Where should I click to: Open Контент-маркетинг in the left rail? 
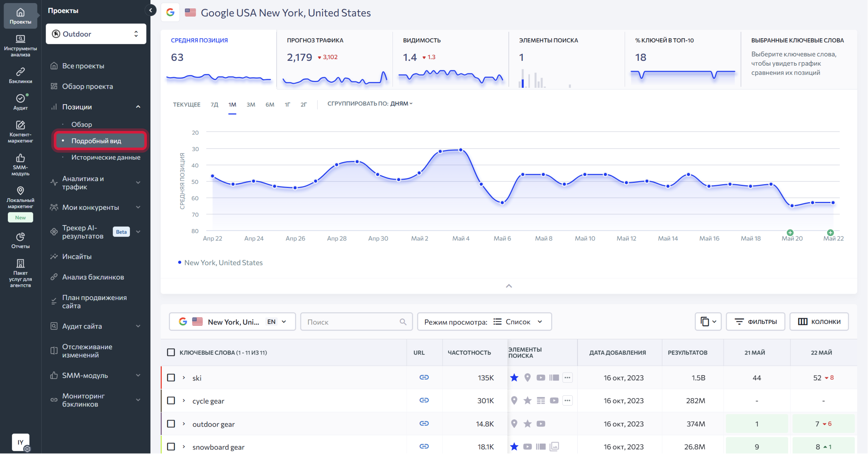(20, 132)
